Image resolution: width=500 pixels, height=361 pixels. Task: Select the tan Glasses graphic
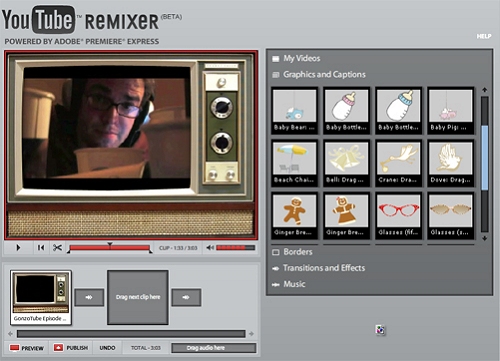(450, 216)
